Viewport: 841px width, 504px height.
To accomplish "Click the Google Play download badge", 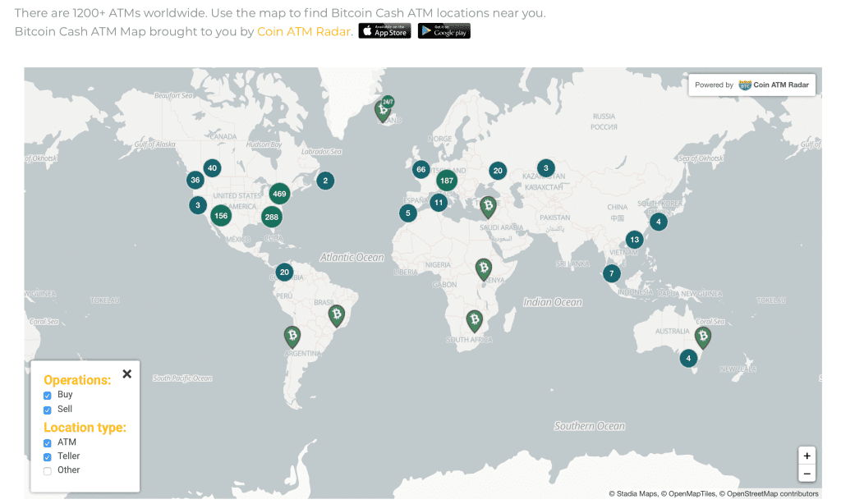I will tap(443, 31).
